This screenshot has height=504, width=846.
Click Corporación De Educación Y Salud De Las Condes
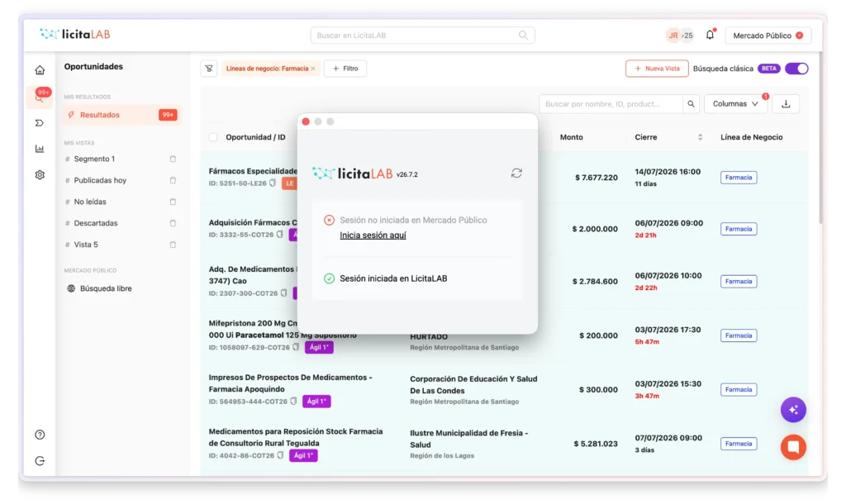473,385
